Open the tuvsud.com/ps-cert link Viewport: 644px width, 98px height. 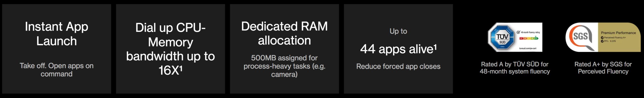(528, 48)
